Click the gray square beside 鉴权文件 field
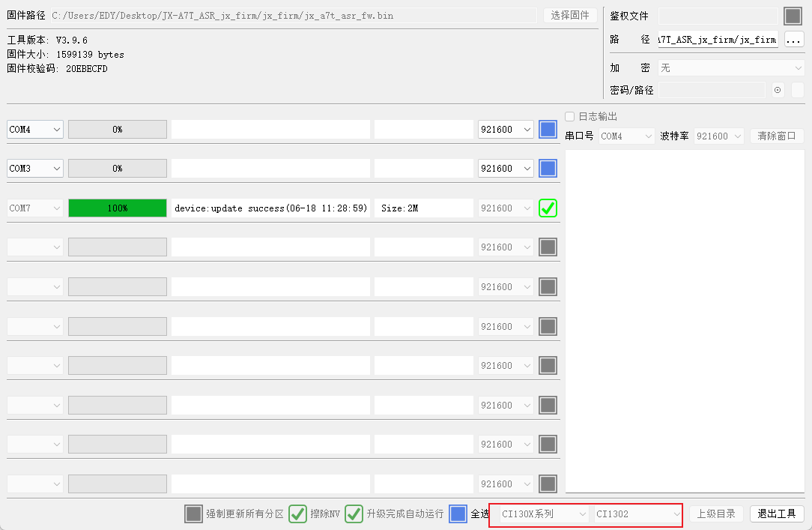The width and height of the screenshot is (812, 530). click(x=793, y=16)
